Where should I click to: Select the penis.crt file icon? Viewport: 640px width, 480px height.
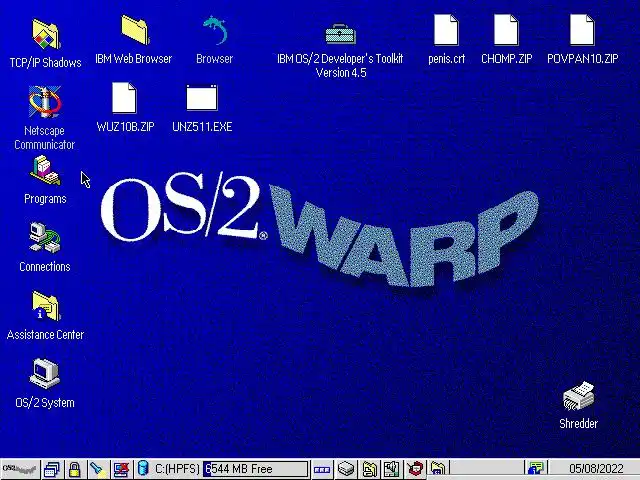point(446,30)
